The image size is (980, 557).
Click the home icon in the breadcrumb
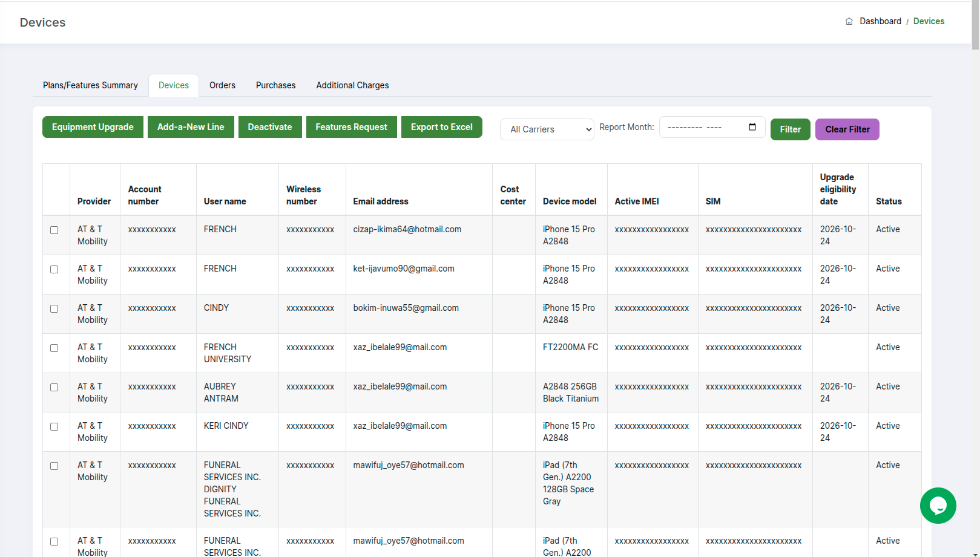(x=849, y=21)
